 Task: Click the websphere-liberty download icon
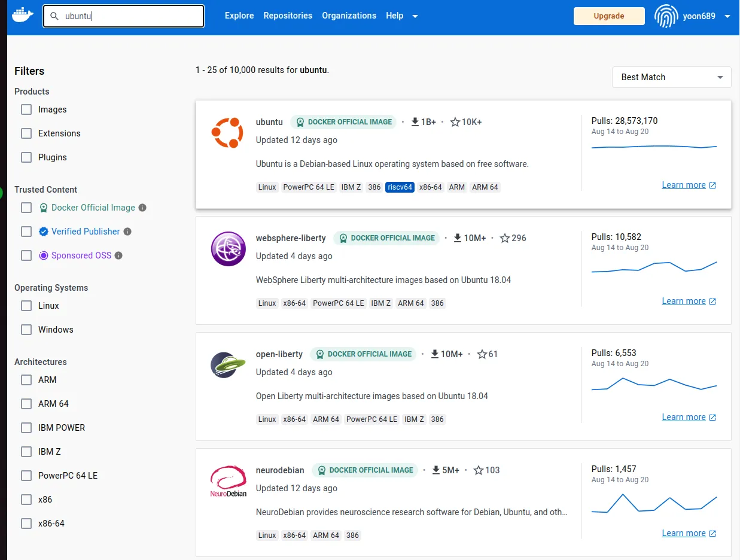point(458,238)
